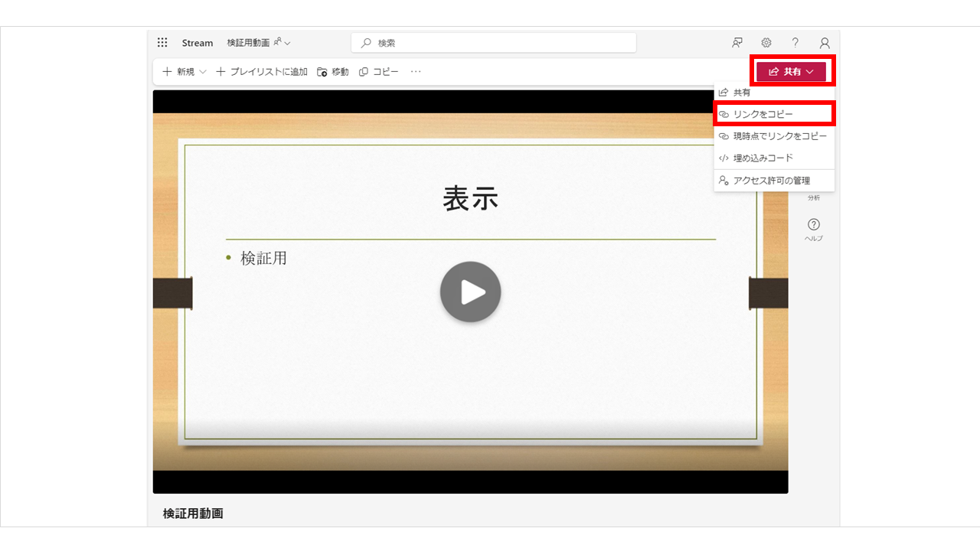
Task: Click プレイリストに追加 button
Action: [x=262, y=72]
